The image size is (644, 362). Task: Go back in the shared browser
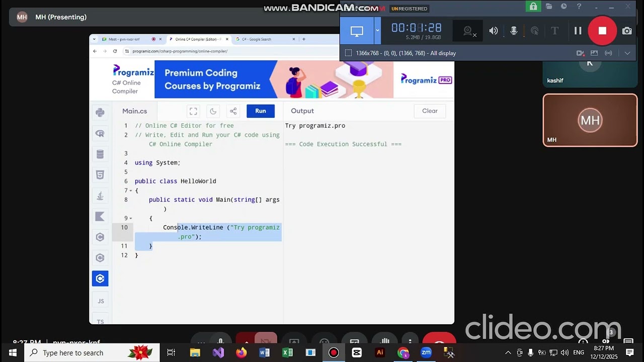click(x=95, y=51)
